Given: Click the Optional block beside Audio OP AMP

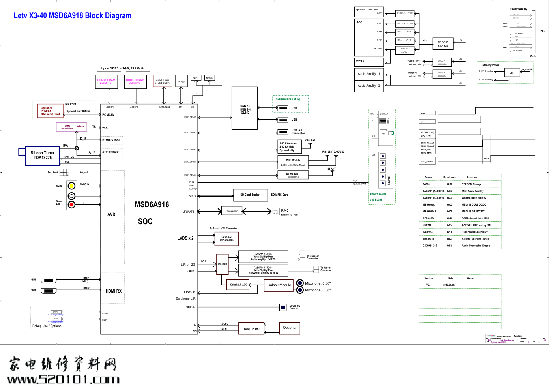Looking at the screenshot, I should (x=289, y=328).
